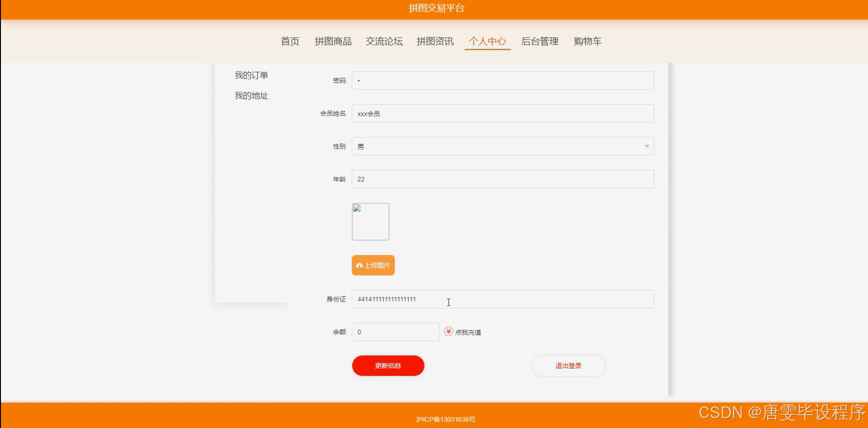Open 我的订单 in the sidebar
868x428 pixels.
(251, 75)
